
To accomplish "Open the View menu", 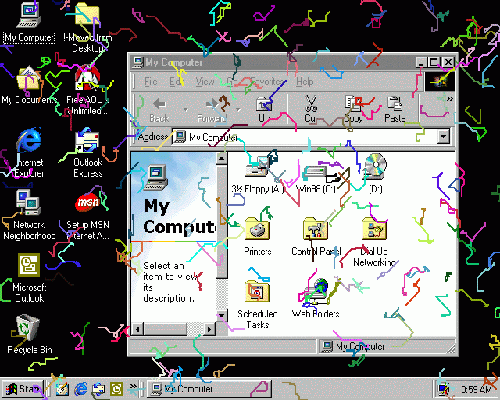I will point(205,81).
